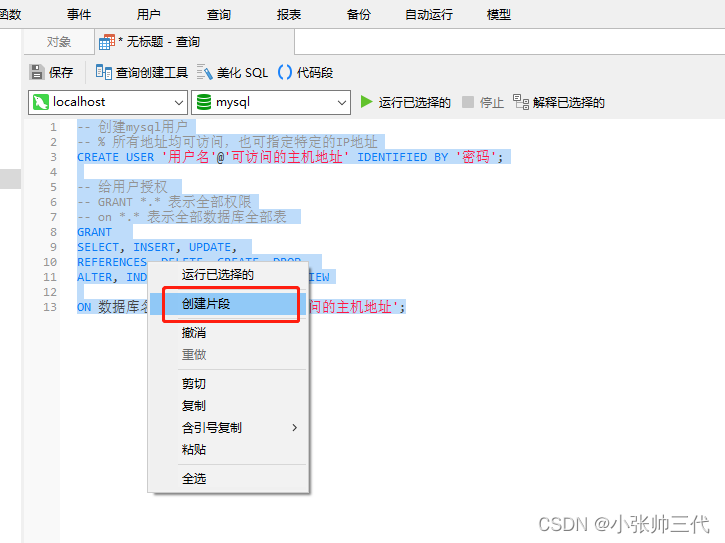Click the IDENTIFIED BY keyword text
Screen dimensions: 725x543
403,157
